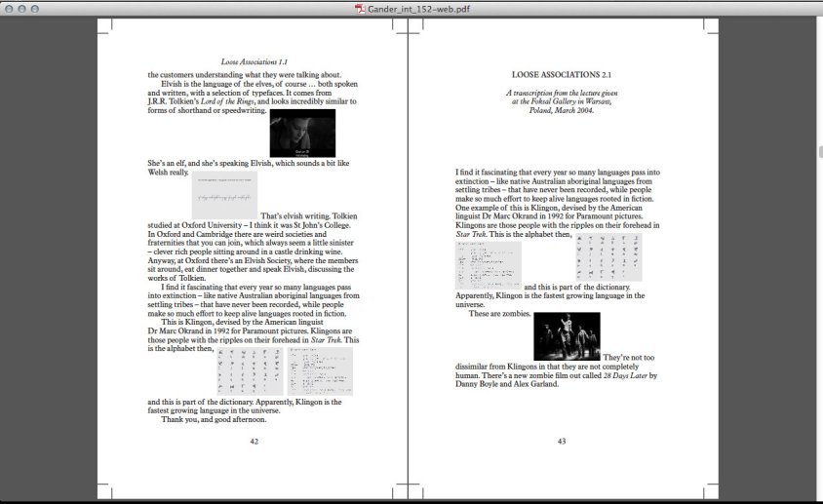Click the line 'at the Foksal Gallery in Warsaw,'

[x=562, y=101]
